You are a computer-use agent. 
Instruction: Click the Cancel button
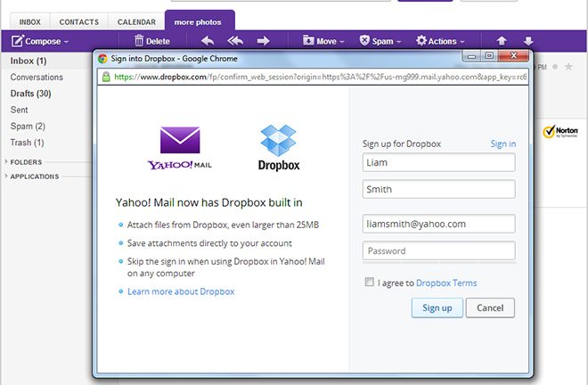[x=490, y=307]
